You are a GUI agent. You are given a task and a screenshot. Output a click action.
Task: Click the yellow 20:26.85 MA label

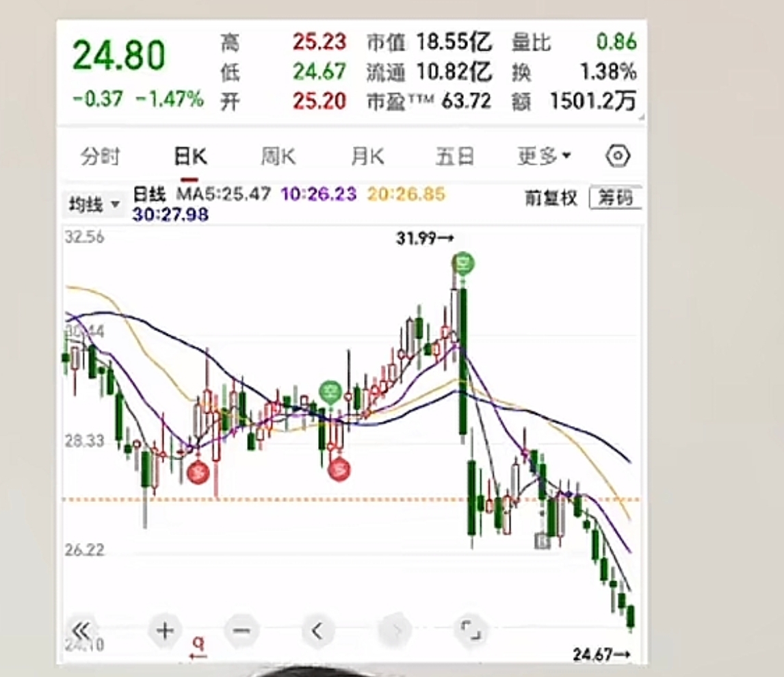click(x=406, y=194)
